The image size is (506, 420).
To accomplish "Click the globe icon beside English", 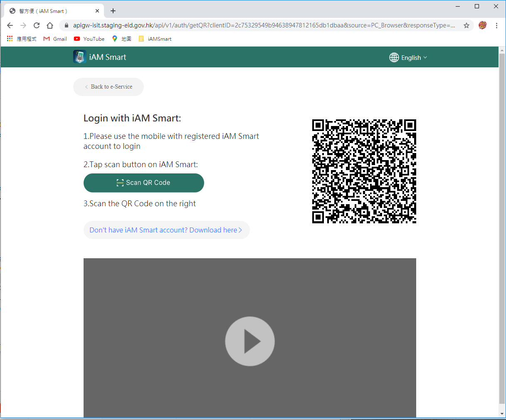I will click(x=393, y=57).
